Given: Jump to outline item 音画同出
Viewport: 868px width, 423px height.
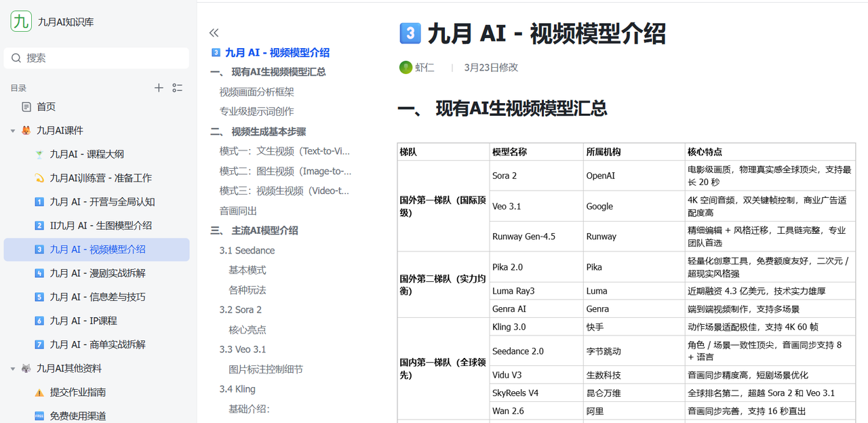Looking at the screenshot, I should point(238,211).
